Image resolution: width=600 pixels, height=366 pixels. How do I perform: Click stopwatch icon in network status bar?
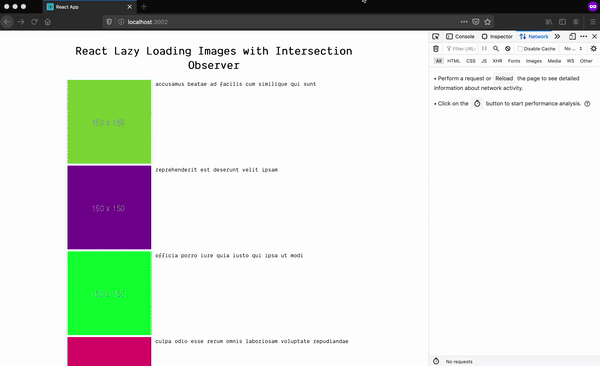tap(436, 361)
